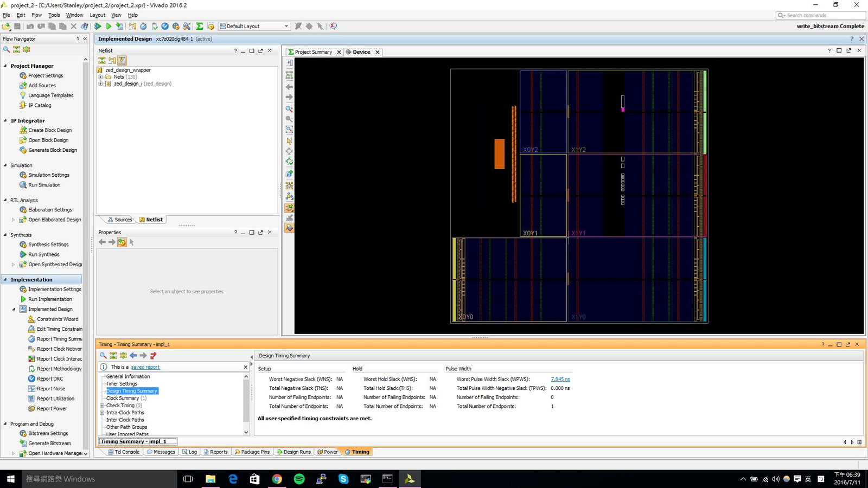Toggle the highlighted bottom Device toolbar button

tap(289, 228)
